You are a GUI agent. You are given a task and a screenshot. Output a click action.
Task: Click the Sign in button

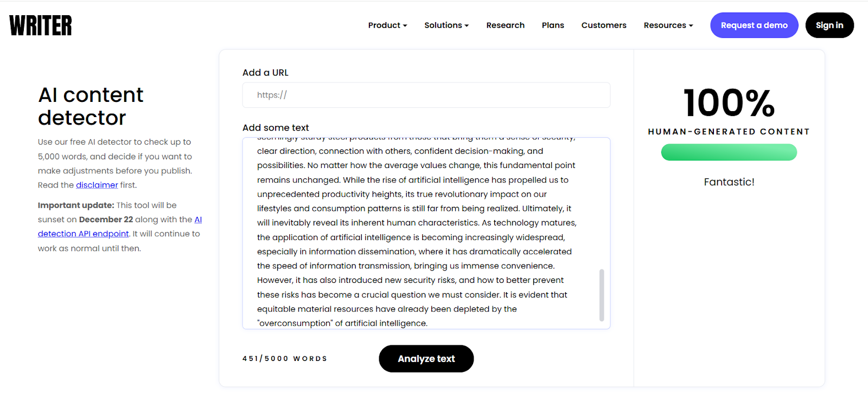pyautogui.click(x=829, y=25)
